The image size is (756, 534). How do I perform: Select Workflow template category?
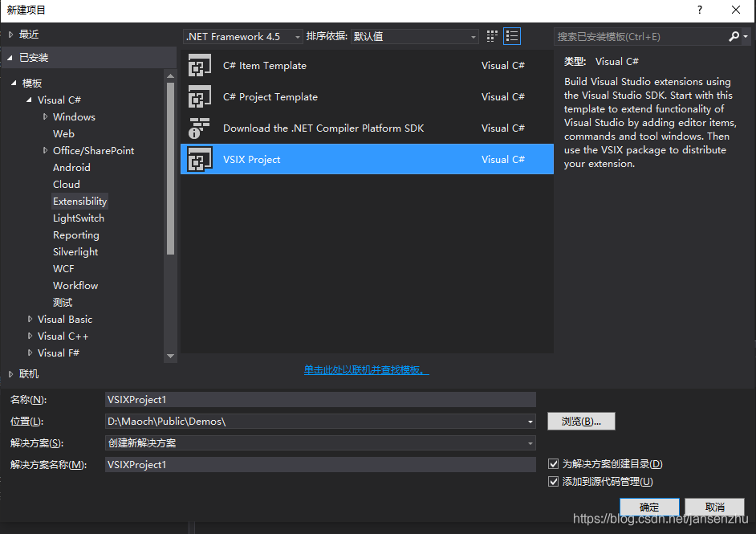[x=75, y=286]
